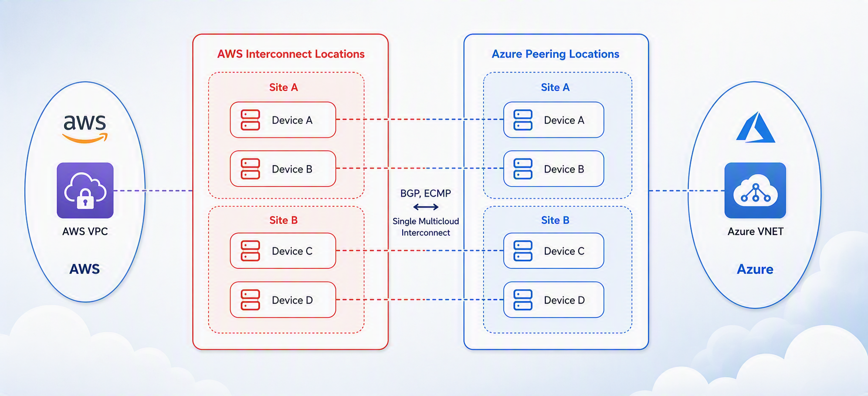Click the "AWS Interconnect Locations" title

pyautogui.click(x=291, y=54)
